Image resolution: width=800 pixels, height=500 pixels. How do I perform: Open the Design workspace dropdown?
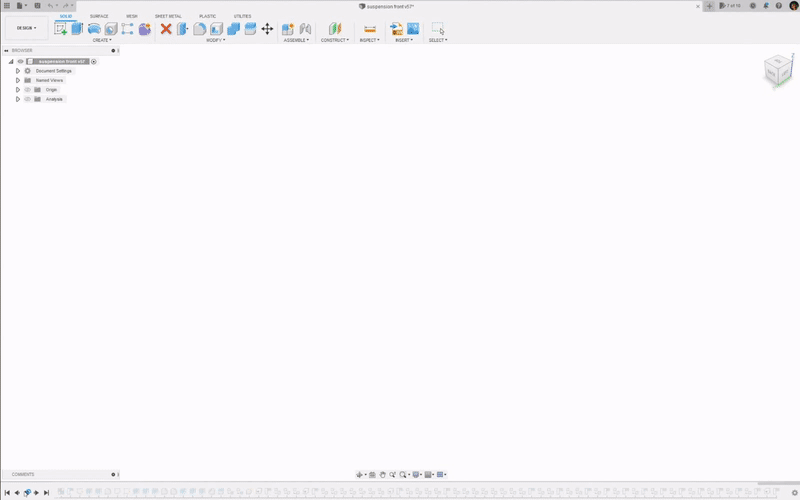[27, 28]
